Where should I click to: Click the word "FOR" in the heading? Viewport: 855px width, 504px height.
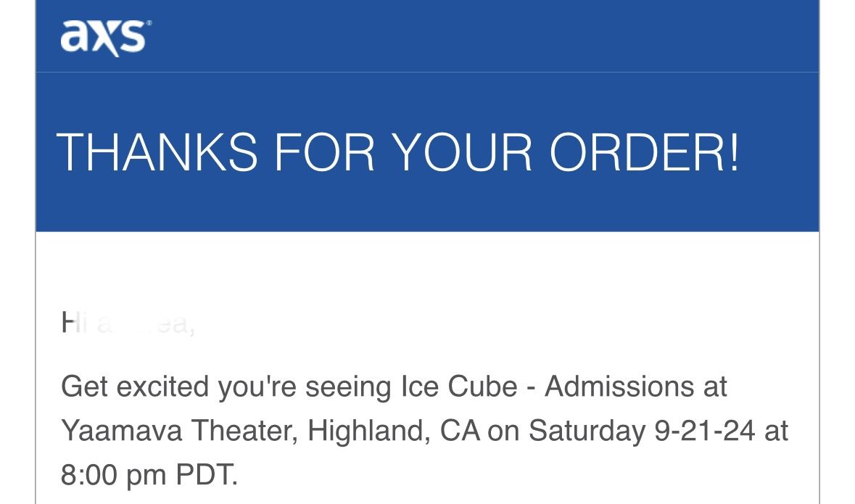(325, 152)
